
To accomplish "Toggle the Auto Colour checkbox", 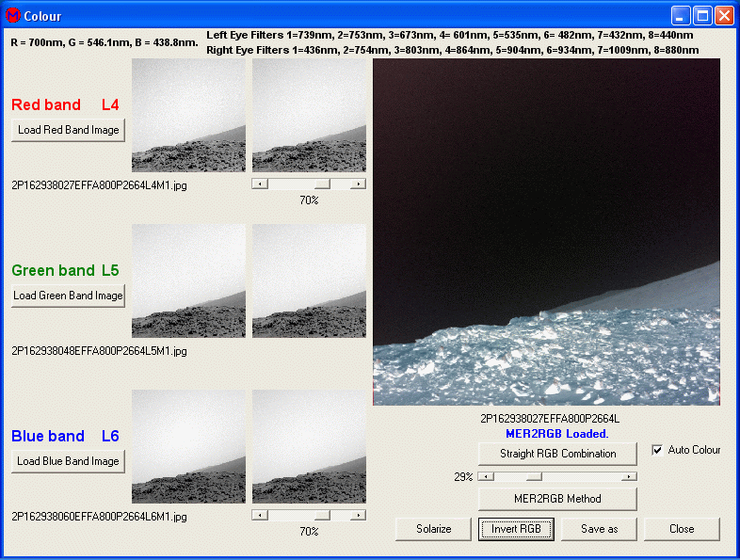I will pos(657,450).
